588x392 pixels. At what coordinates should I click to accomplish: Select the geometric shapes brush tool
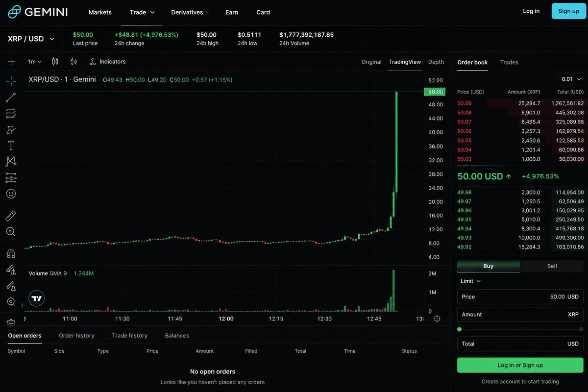[x=11, y=129]
